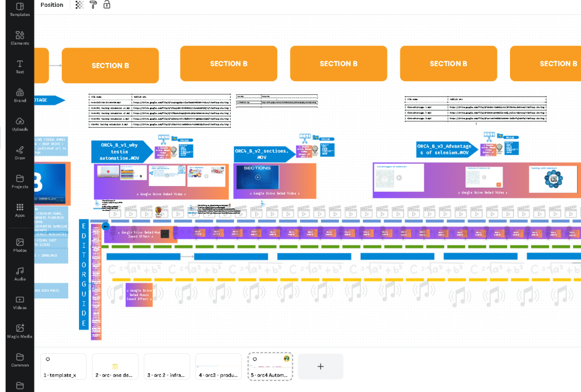Switch to page 3 - orc 2 - infra
Viewport: 581px width, 392px height.
tap(167, 366)
